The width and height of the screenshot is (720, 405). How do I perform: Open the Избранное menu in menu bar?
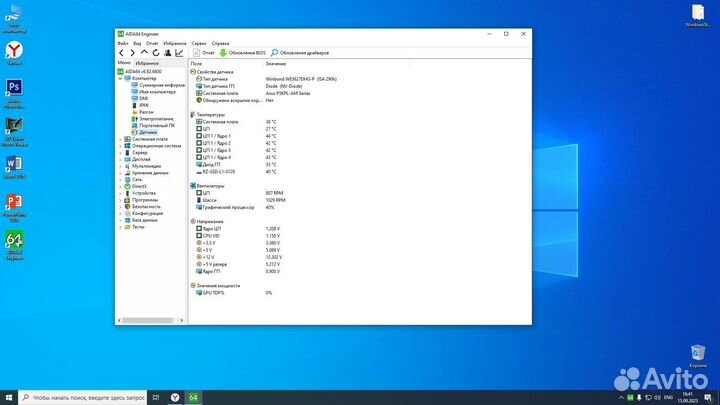(x=175, y=43)
